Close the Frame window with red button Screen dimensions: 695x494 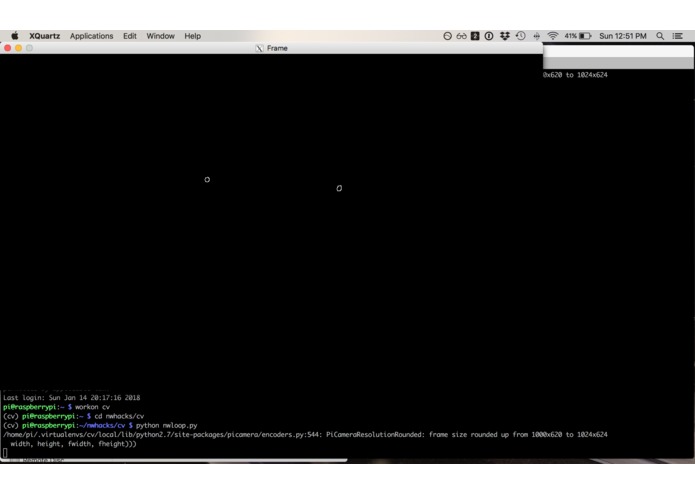pos(8,48)
